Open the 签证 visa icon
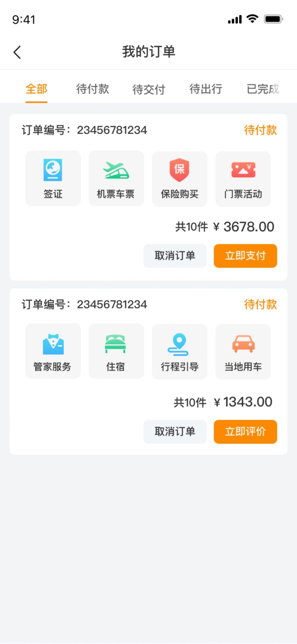This screenshot has height=644, width=297. point(53,170)
